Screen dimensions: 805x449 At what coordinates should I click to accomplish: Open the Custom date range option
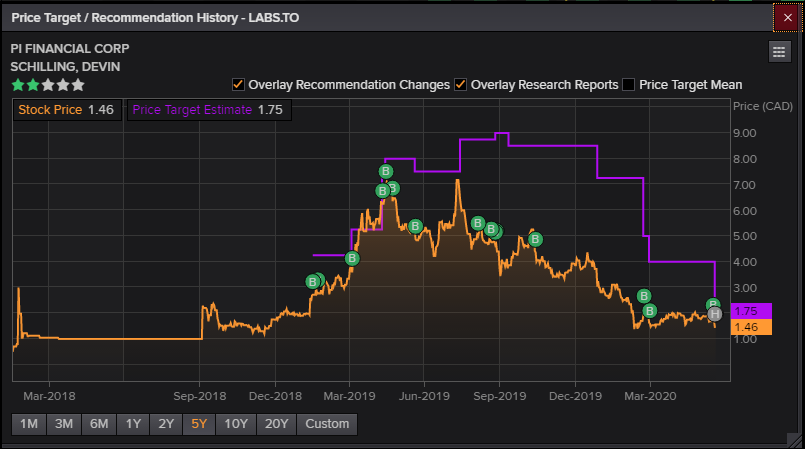click(327, 424)
